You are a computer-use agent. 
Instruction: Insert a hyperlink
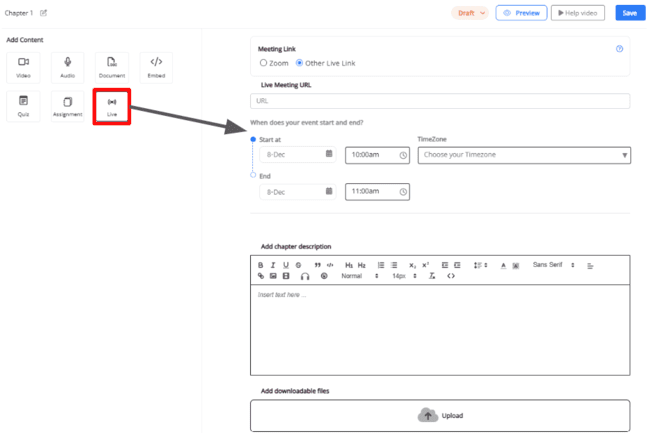260,276
